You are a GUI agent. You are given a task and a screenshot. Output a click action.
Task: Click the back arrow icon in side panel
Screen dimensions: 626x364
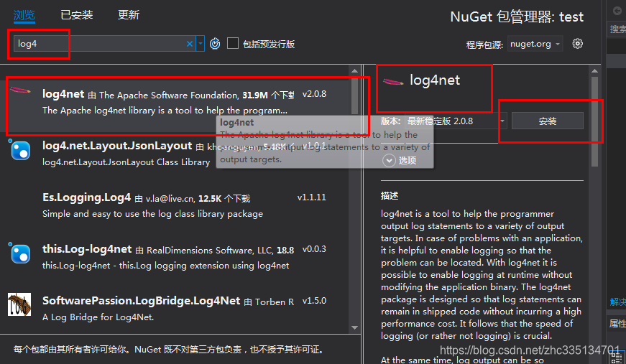617,11
